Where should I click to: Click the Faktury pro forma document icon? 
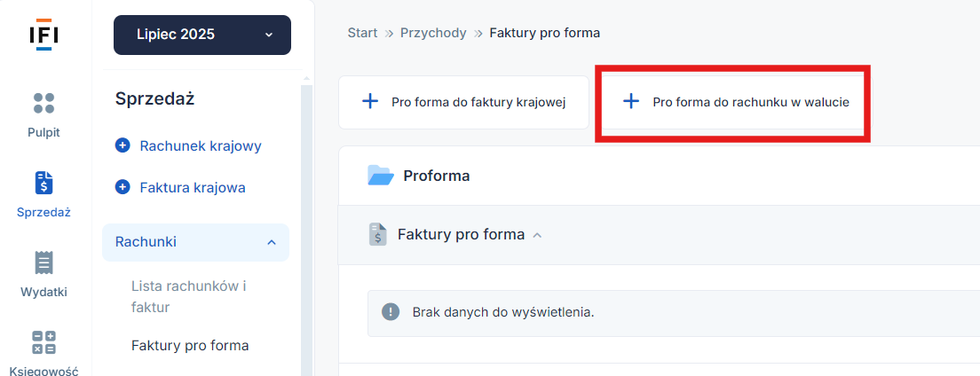[x=378, y=235]
